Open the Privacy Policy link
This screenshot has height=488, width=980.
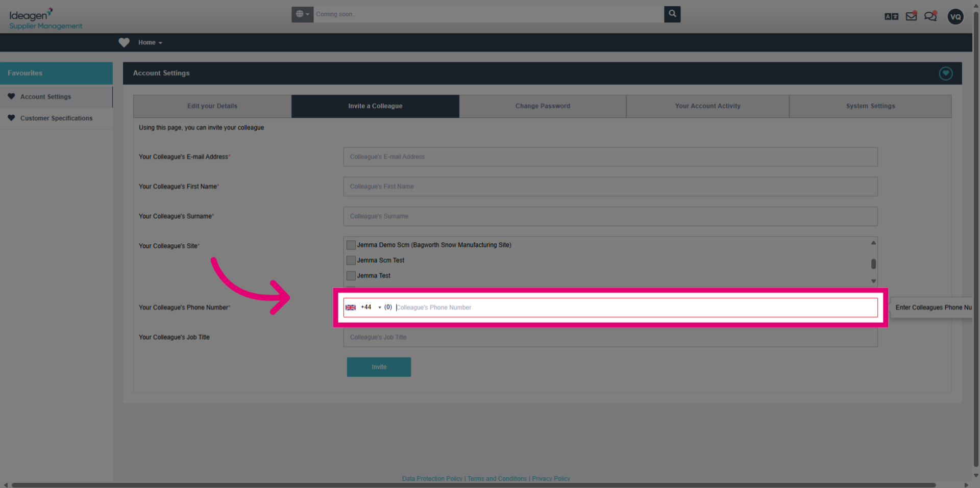[551, 479]
